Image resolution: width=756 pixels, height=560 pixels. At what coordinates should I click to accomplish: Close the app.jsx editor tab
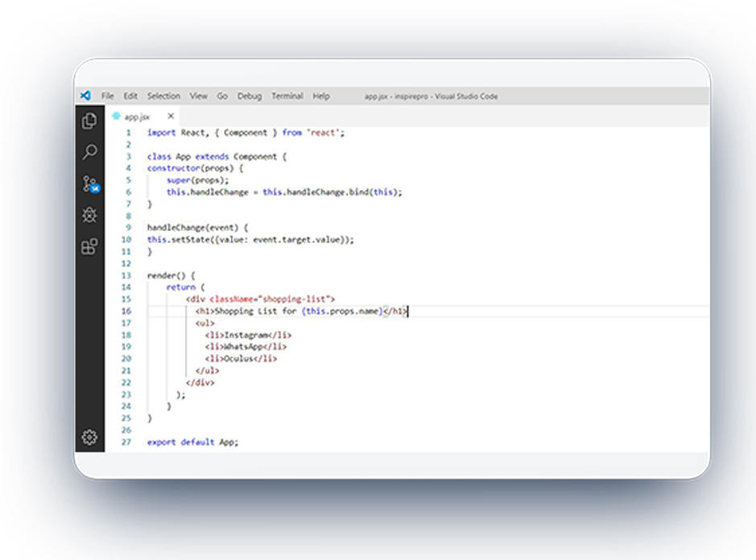tap(171, 116)
